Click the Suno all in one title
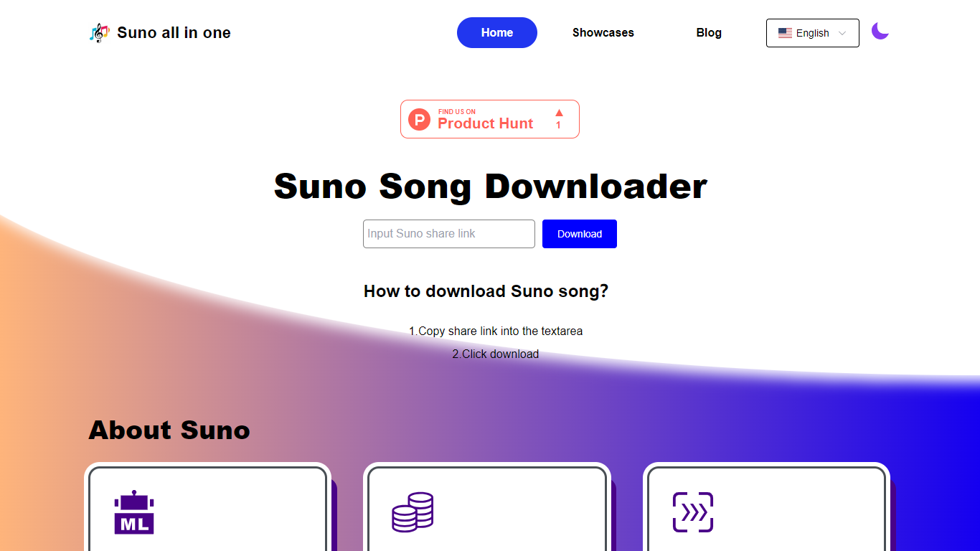 point(174,32)
